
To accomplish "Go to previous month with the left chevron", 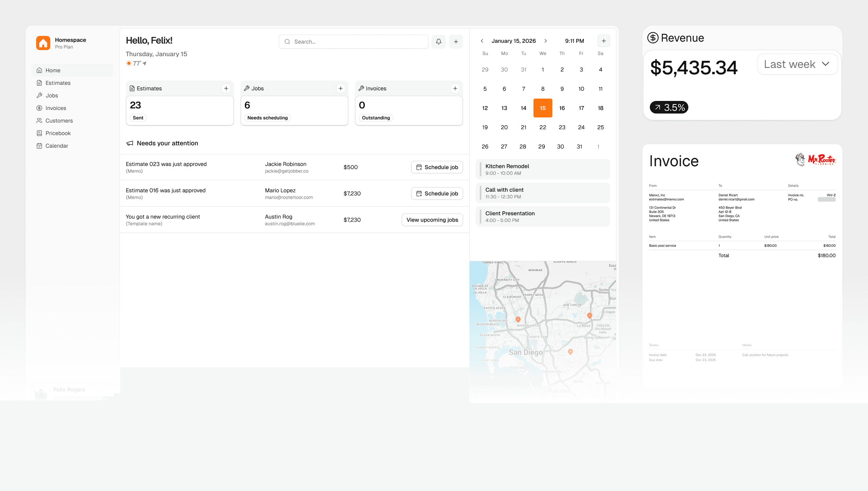I will pos(482,40).
